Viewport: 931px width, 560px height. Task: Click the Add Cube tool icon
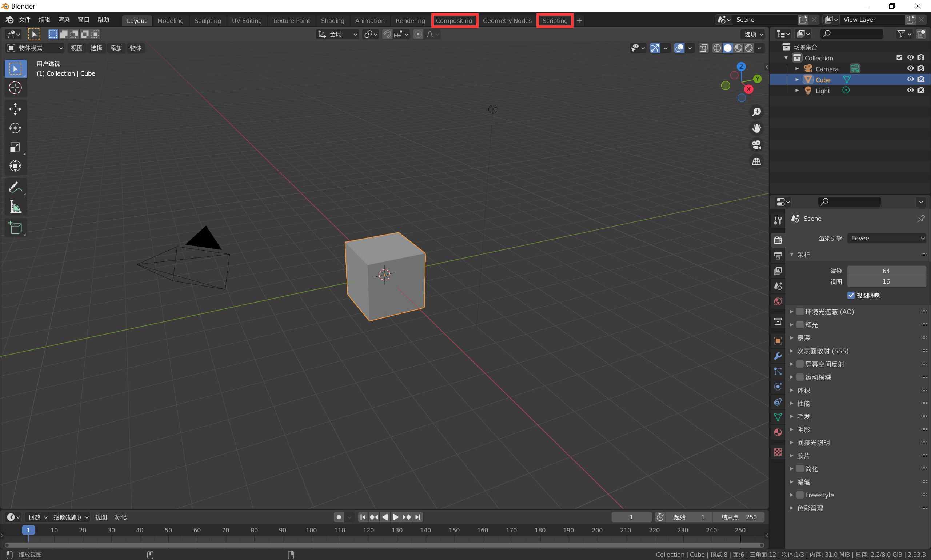click(15, 228)
